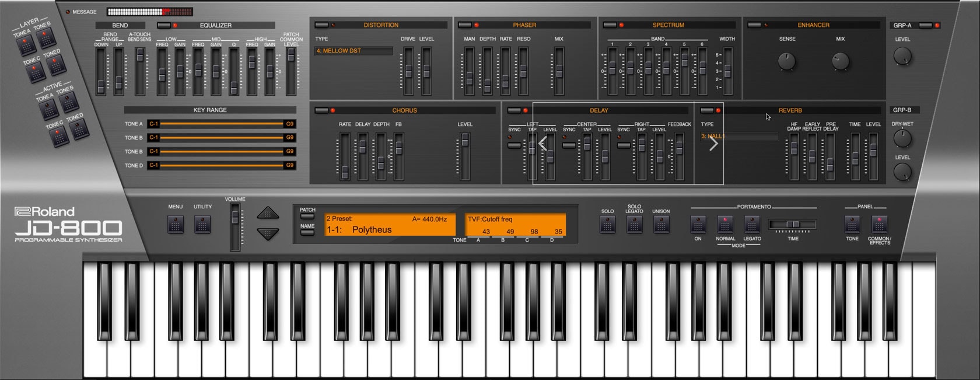This screenshot has width=980, height=380.
Task: Click the Phaser Mix slider
Action: point(559,71)
